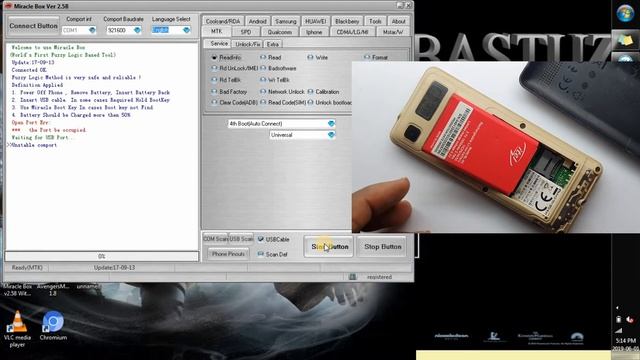The height and width of the screenshot is (360, 640).
Task: Expand the Universal model dropdown
Action: coord(331,135)
